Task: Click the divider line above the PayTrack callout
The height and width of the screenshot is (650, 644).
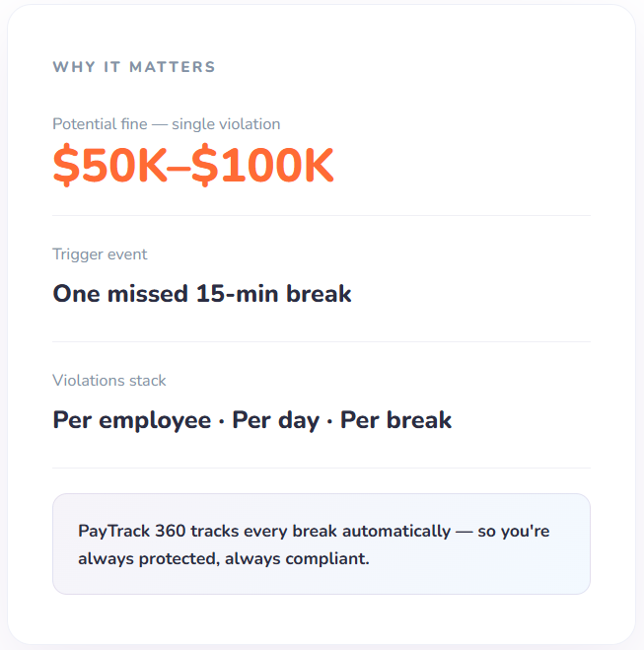Action: (x=322, y=468)
